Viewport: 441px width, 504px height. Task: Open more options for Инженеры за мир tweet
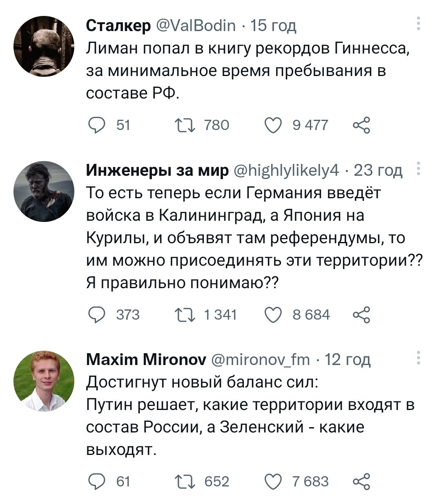pos(418,169)
